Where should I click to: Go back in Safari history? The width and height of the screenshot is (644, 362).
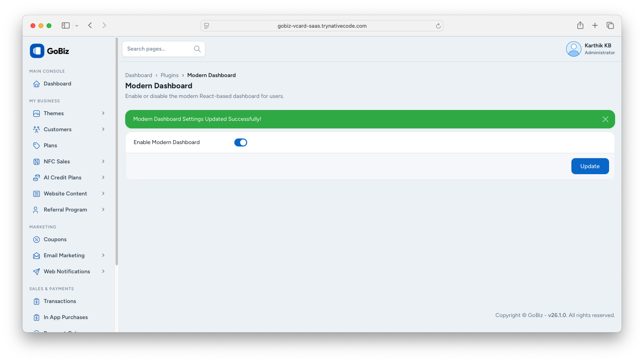coord(90,25)
